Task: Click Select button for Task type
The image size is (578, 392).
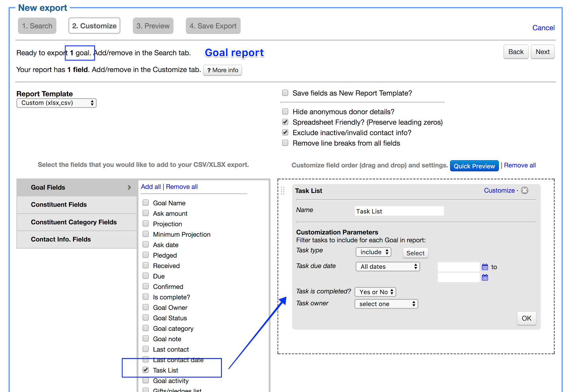Action: point(415,253)
